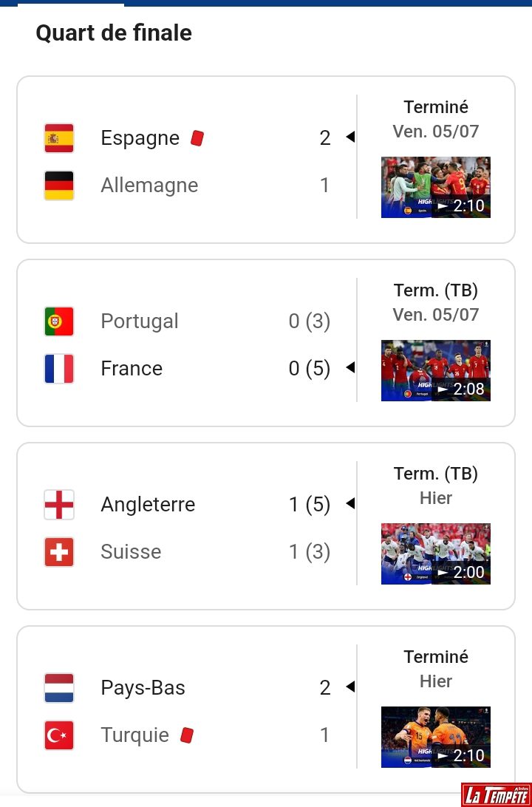Click the red card next to Espagne

[197, 138]
